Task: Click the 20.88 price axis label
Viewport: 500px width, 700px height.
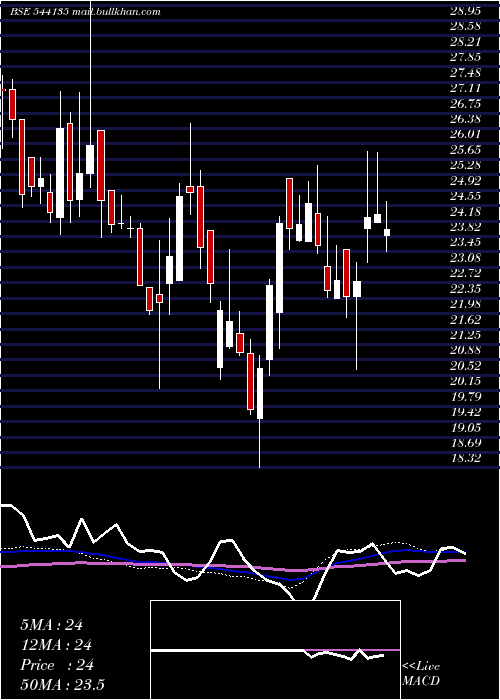Action: click(465, 351)
